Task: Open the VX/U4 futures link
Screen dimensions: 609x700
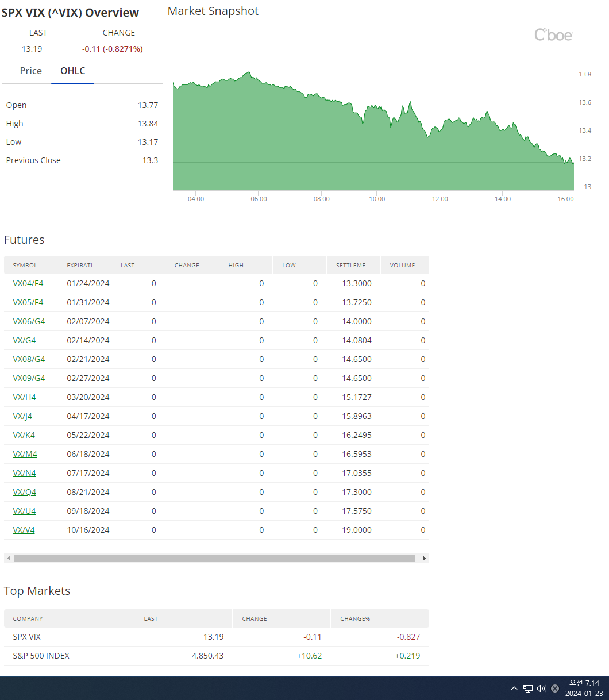Action: tap(24, 511)
